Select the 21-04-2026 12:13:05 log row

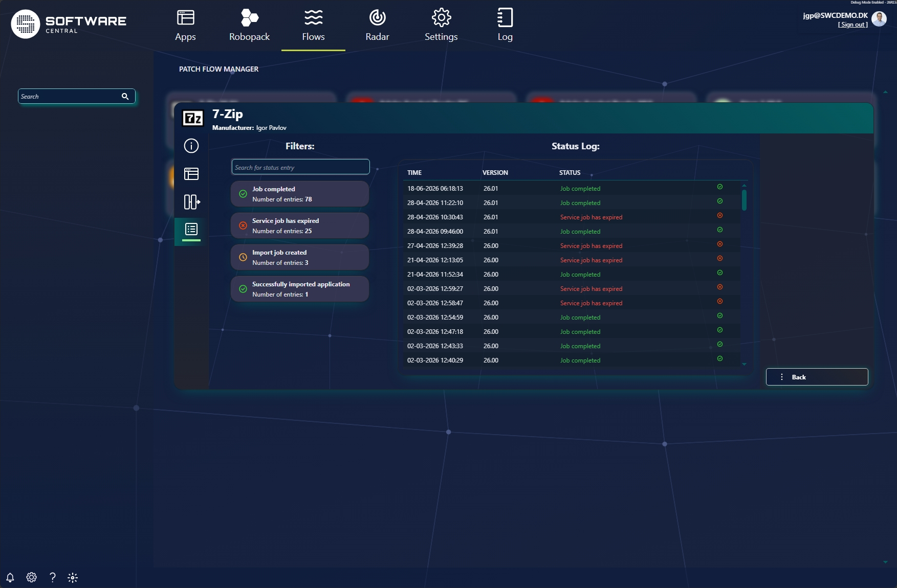572,260
